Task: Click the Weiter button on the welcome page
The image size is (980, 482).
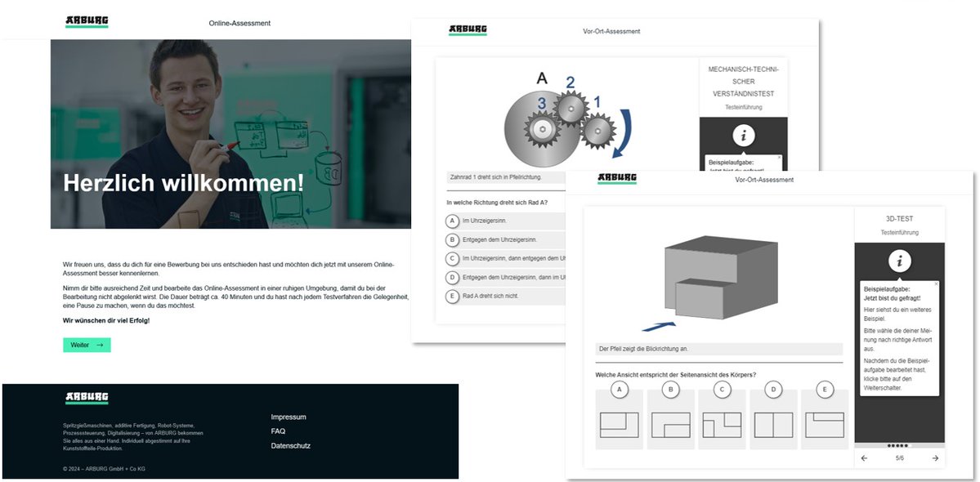Action: pos(87,345)
